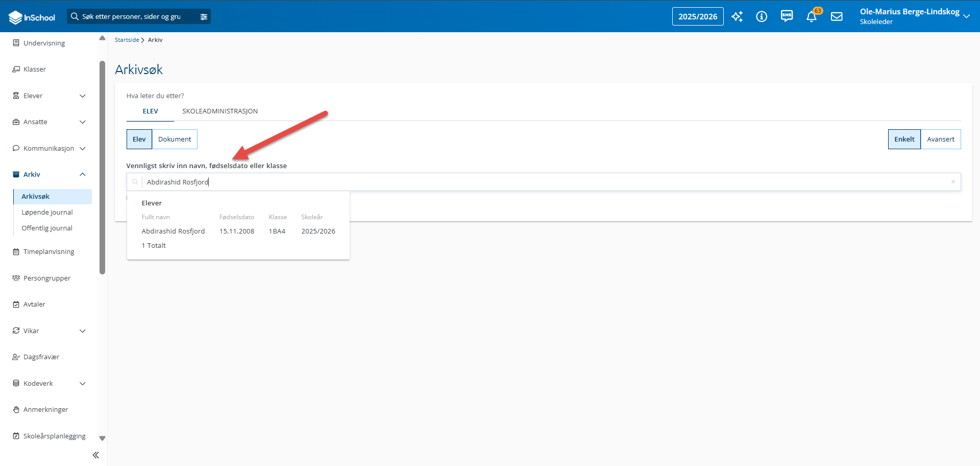
Task: Click sidebar scroll up arrow
Action: pyautogui.click(x=102, y=38)
